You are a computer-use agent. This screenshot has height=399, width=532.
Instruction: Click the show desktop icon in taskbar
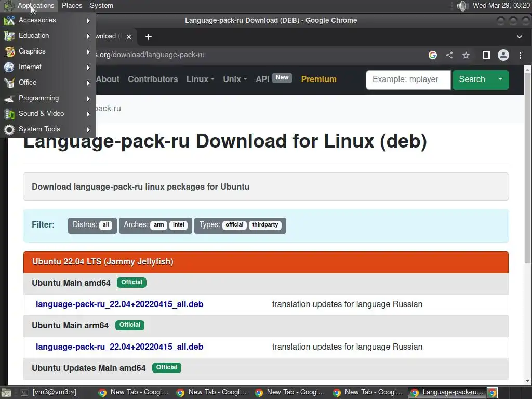6,393
